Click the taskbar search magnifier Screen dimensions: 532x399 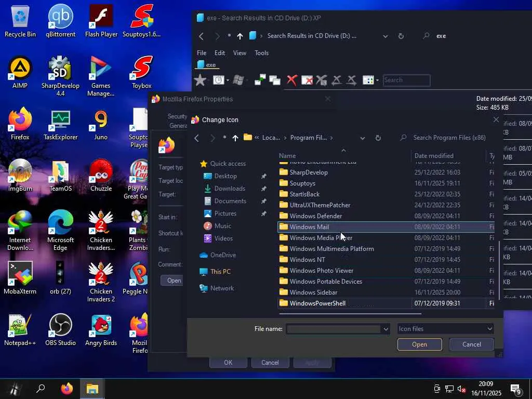pos(41,388)
